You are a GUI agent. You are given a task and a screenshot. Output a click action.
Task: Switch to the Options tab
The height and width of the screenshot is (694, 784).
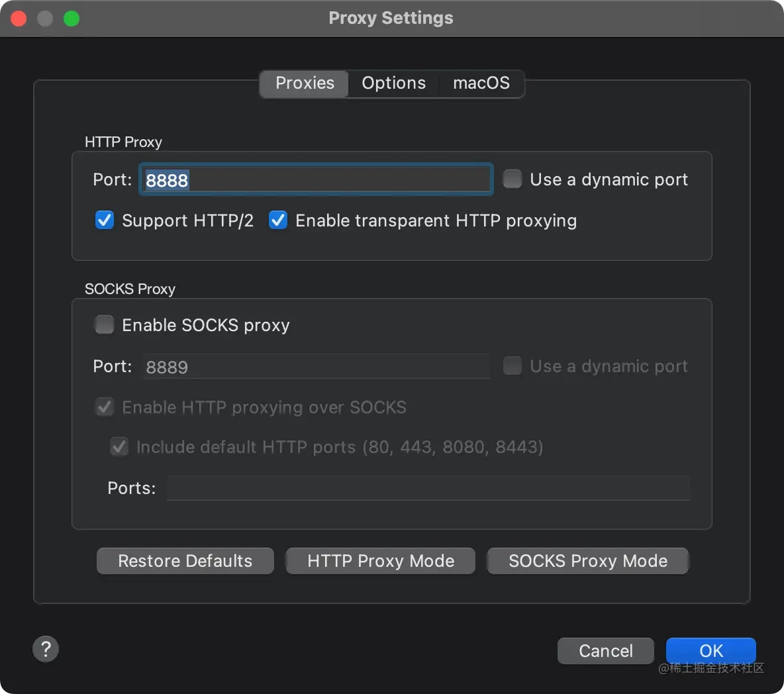click(x=393, y=83)
